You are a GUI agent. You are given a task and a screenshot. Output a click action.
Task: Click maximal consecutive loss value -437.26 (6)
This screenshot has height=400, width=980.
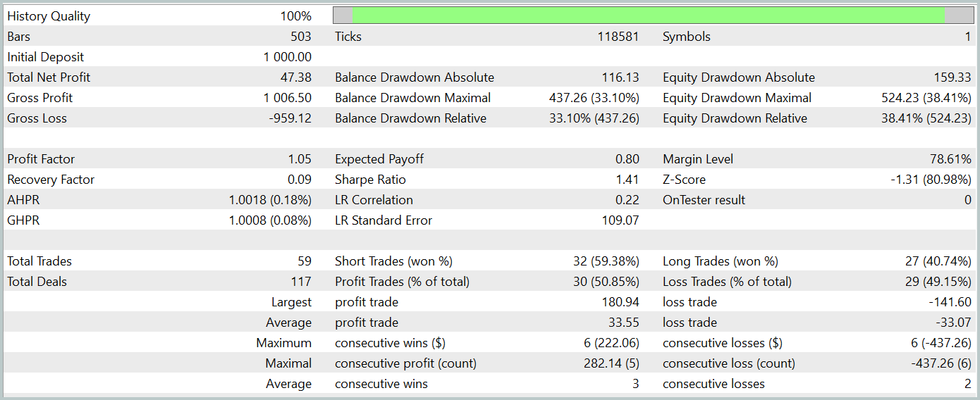(x=940, y=363)
